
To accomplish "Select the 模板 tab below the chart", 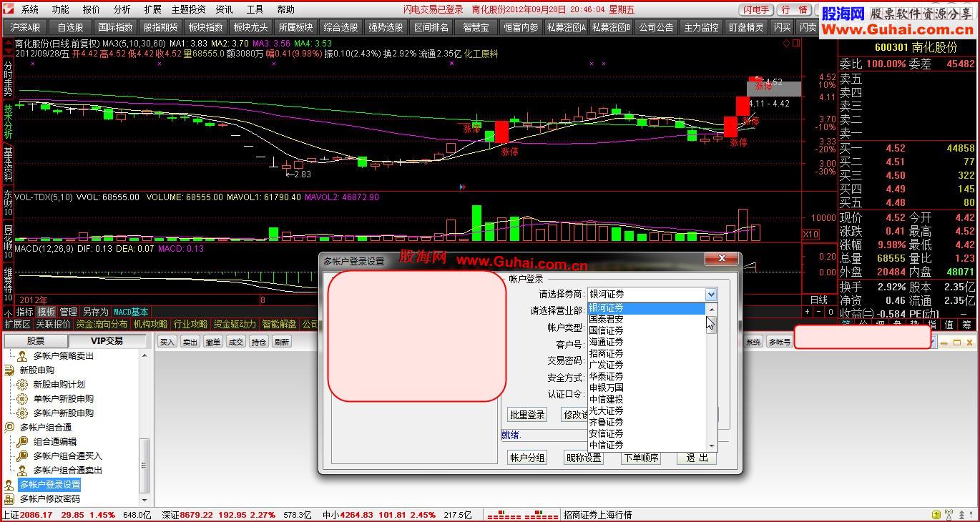I will click(46, 312).
